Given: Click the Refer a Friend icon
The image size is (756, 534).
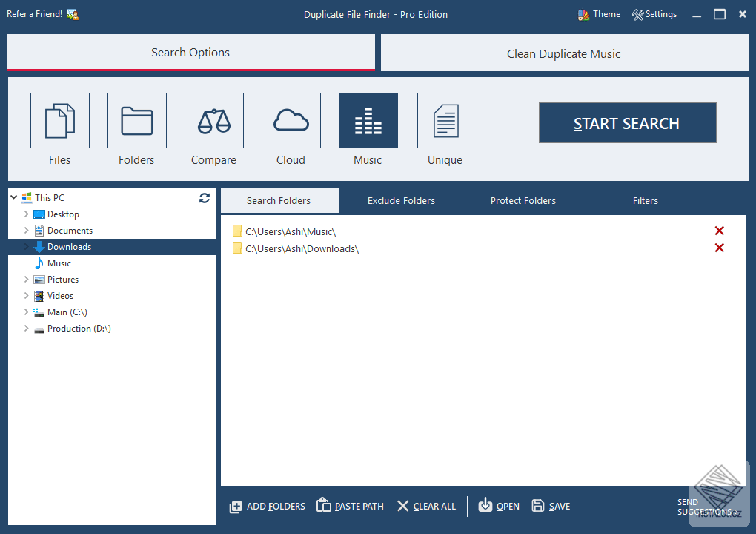Looking at the screenshot, I should [x=73, y=15].
